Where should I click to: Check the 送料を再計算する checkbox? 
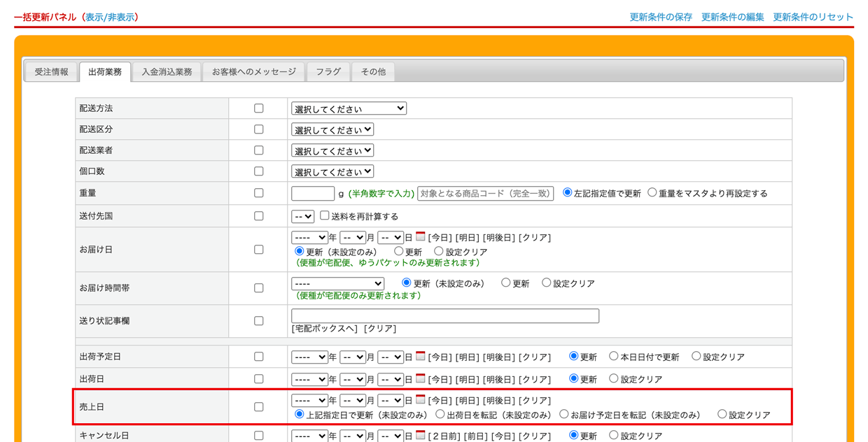click(325, 215)
